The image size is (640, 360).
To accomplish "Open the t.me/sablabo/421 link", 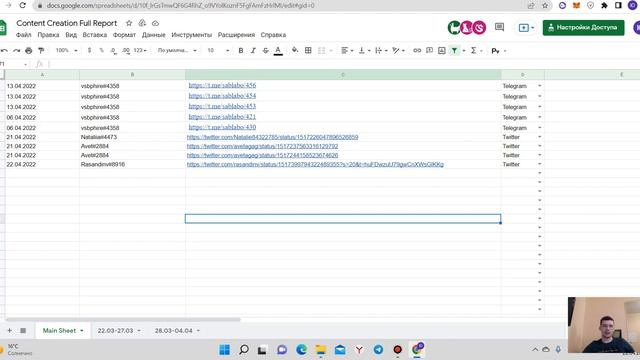I will [222, 117].
